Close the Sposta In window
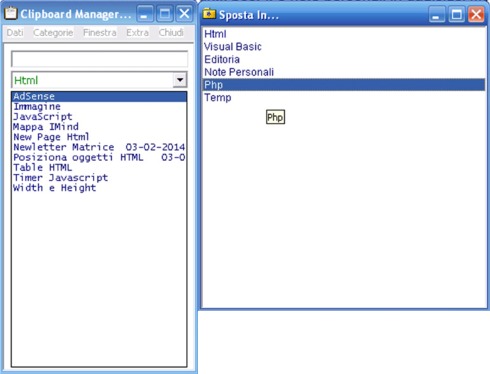Image resolution: width=490 pixels, height=374 pixels. click(x=476, y=15)
